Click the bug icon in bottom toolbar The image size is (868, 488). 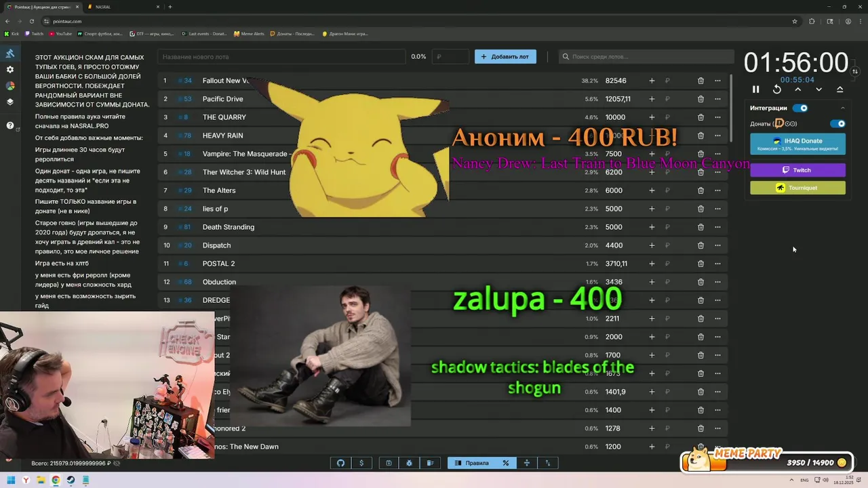click(x=410, y=463)
